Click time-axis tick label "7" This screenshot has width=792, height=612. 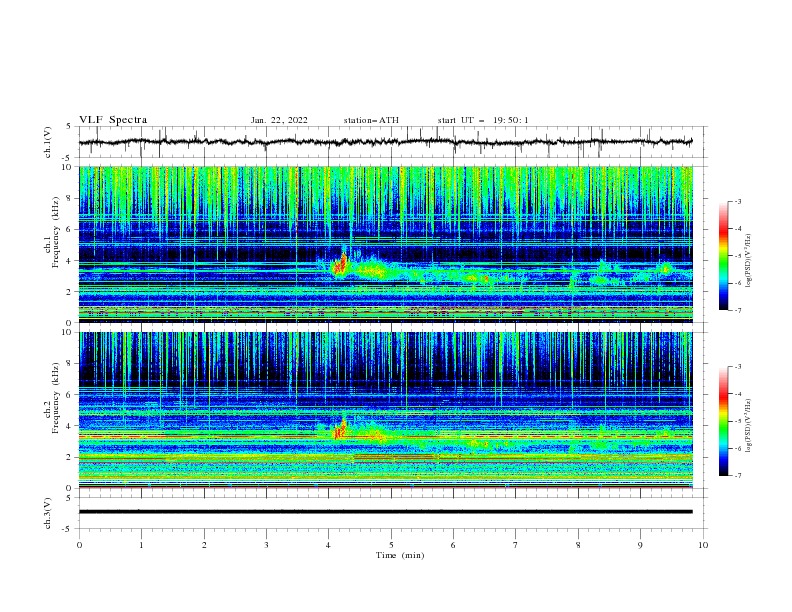pyautogui.click(x=516, y=545)
